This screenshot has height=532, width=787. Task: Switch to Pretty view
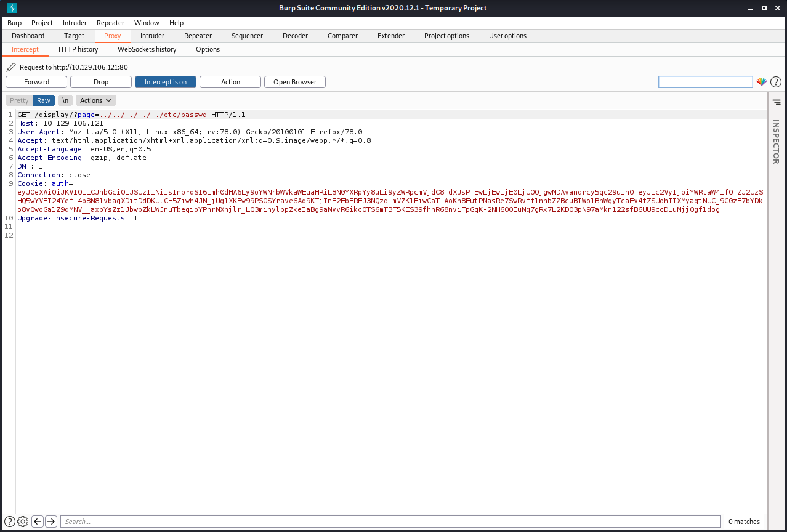pos(19,101)
